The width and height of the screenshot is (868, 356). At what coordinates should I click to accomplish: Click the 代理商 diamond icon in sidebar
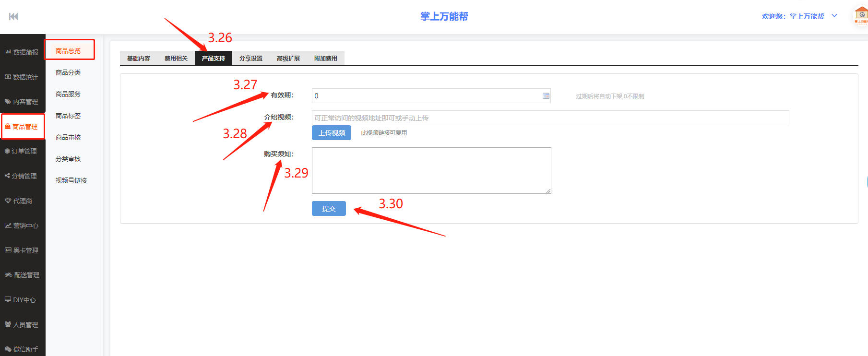[8, 201]
